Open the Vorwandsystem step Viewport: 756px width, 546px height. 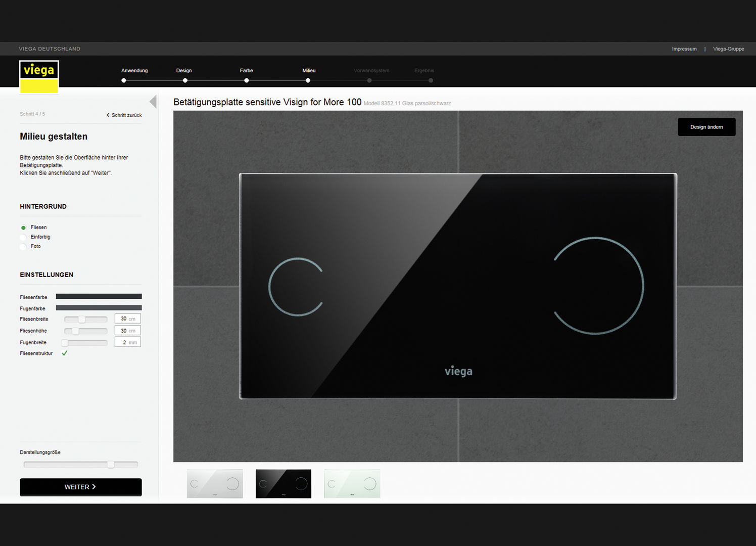click(371, 71)
